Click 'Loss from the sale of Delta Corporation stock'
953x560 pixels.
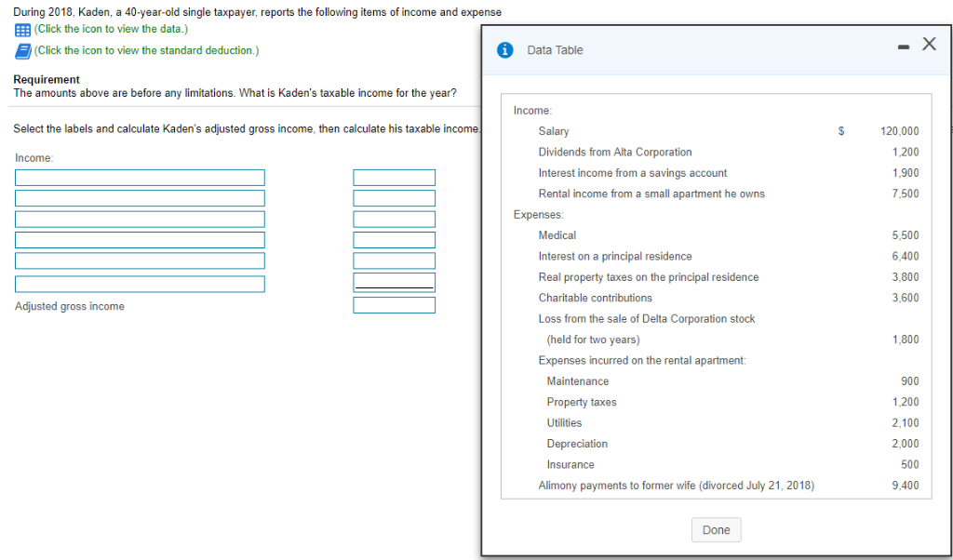pos(647,319)
